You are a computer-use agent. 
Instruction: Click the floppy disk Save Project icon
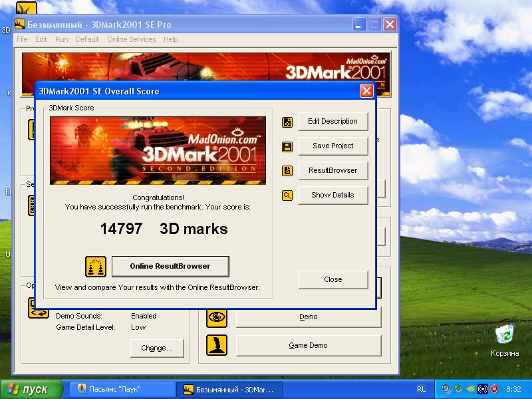(x=287, y=147)
